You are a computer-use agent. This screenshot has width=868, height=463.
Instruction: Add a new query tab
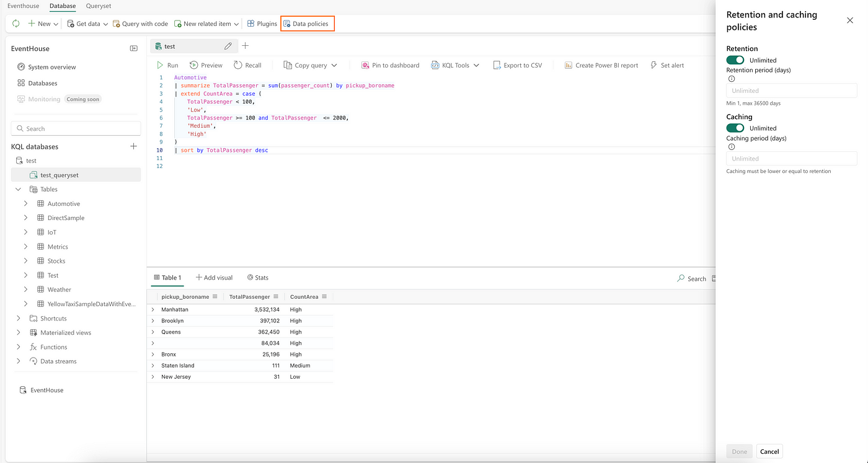pos(246,46)
